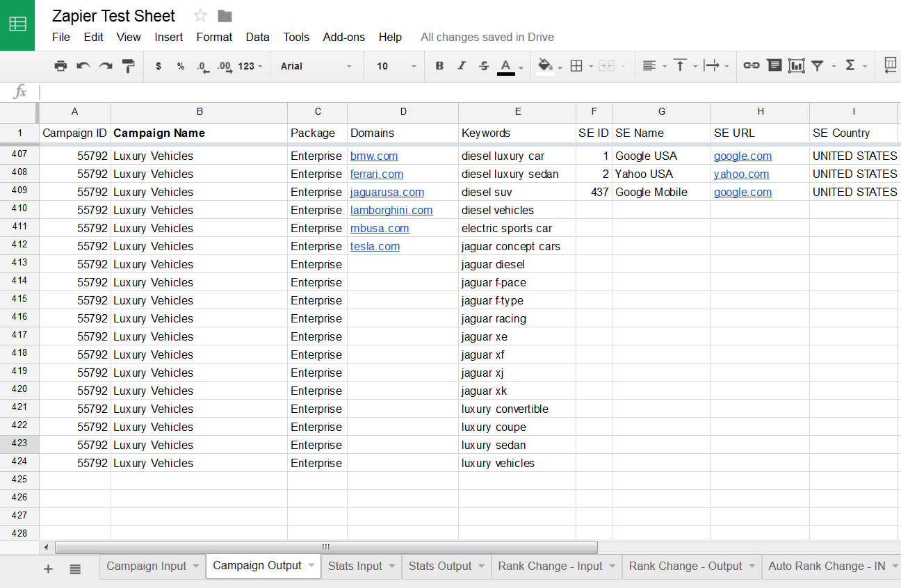Select the paint format roller tool
This screenshot has width=901, height=588.
(x=128, y=66)
